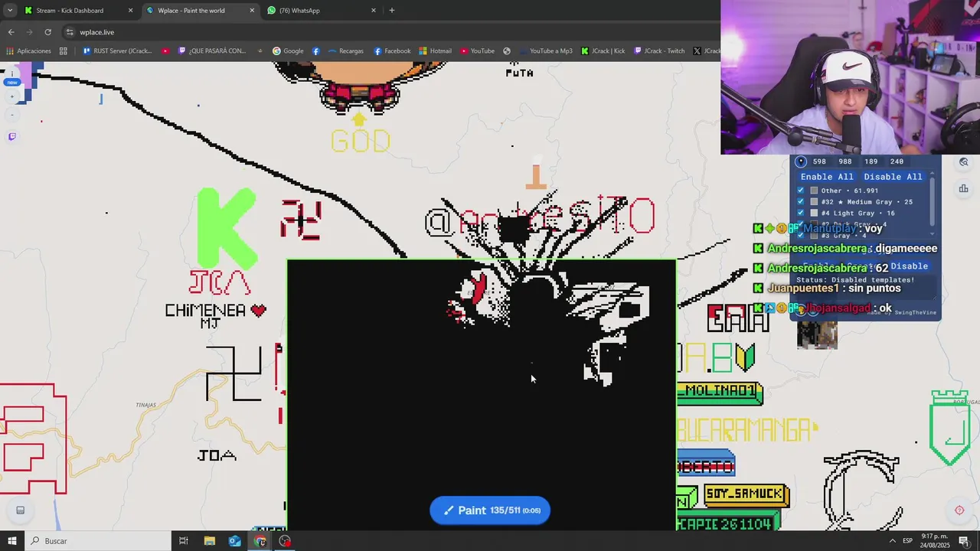The image size is (980, 551).
Task: Open ¿QUE PASARÁ CON... Twitch bookmark
Action: tap(212, 51)
